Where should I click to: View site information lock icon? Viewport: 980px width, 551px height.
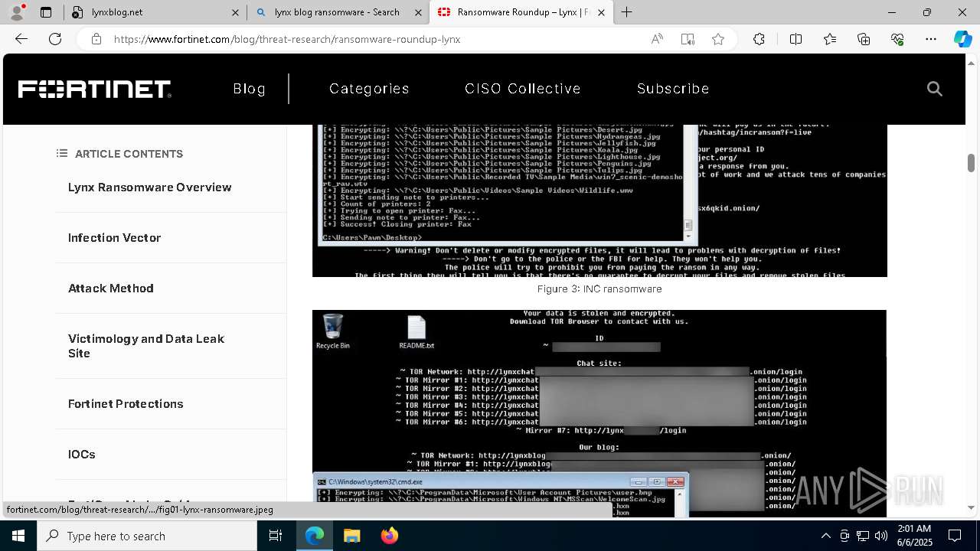click(96, 39)
